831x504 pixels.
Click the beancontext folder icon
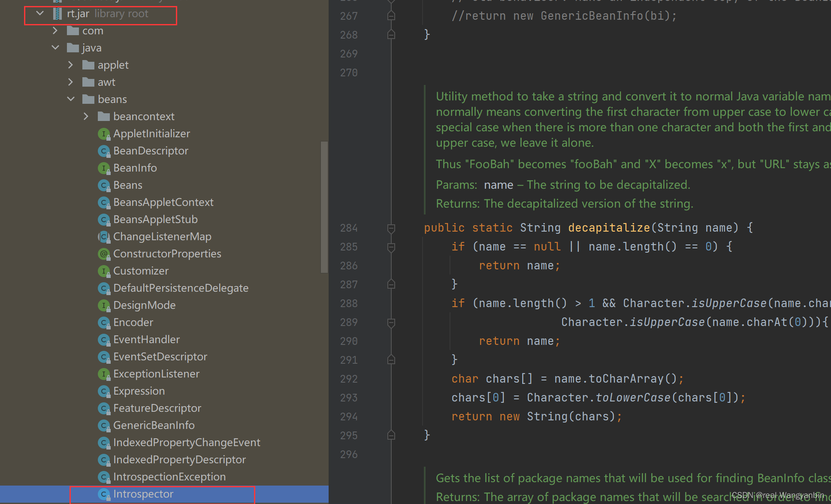coord(104,117)
